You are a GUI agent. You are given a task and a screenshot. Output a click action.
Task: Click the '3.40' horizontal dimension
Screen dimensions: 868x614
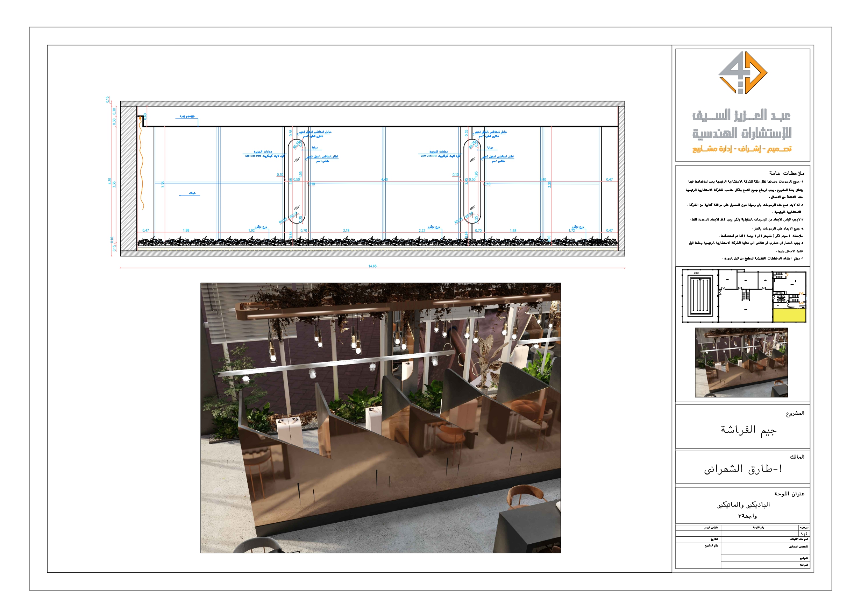click(x=543, y=179)
